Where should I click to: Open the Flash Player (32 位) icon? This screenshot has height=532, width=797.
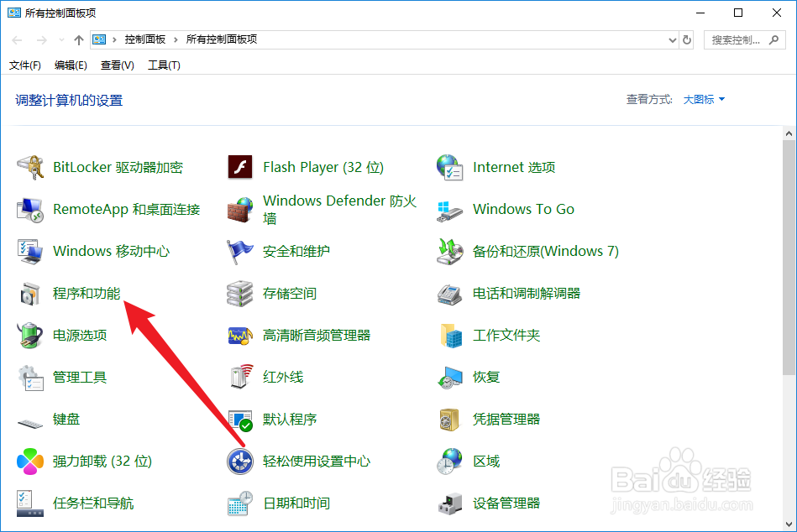pos(240,167)
